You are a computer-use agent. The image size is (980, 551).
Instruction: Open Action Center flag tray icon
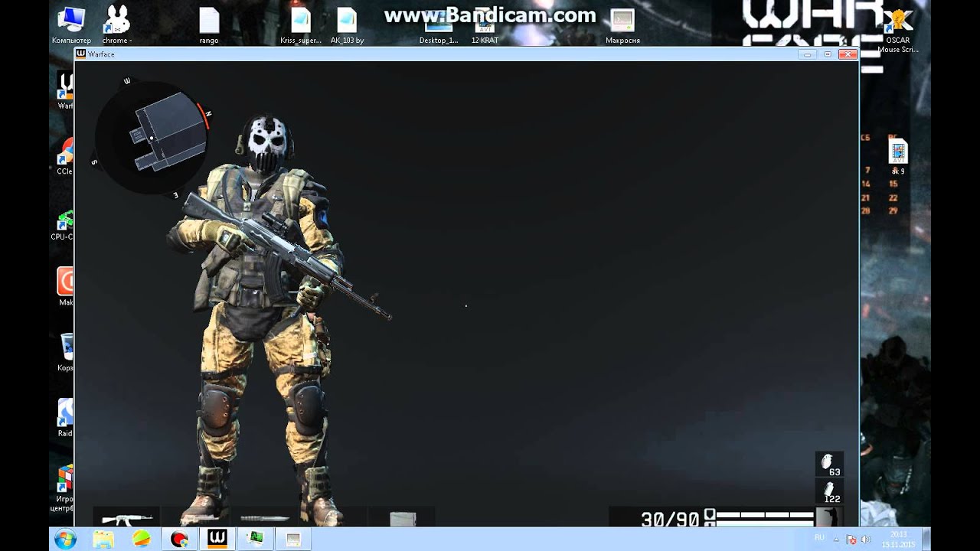[x=851, y=539]
